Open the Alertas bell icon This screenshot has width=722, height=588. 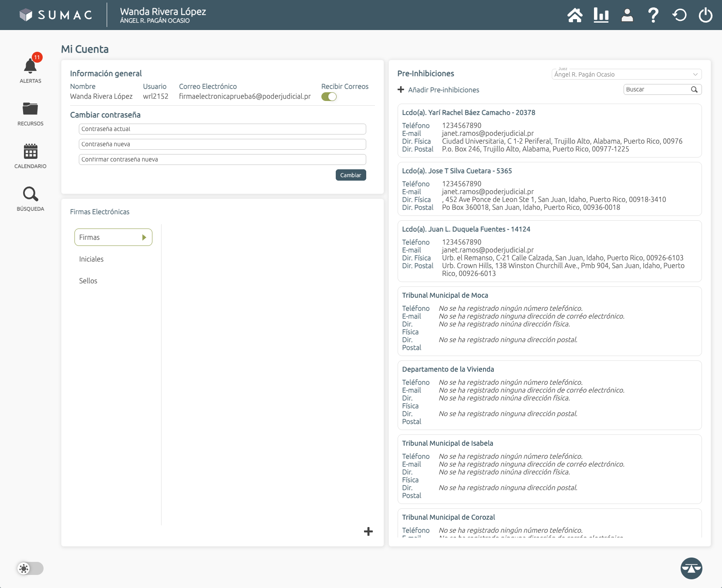(30, 67)
